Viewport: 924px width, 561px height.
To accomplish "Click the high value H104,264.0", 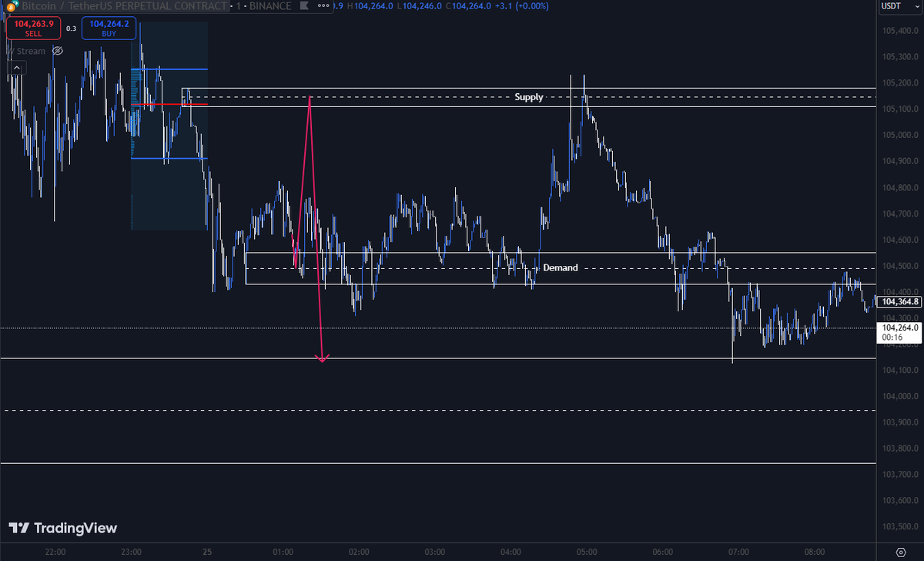I will tap(371, 6).
